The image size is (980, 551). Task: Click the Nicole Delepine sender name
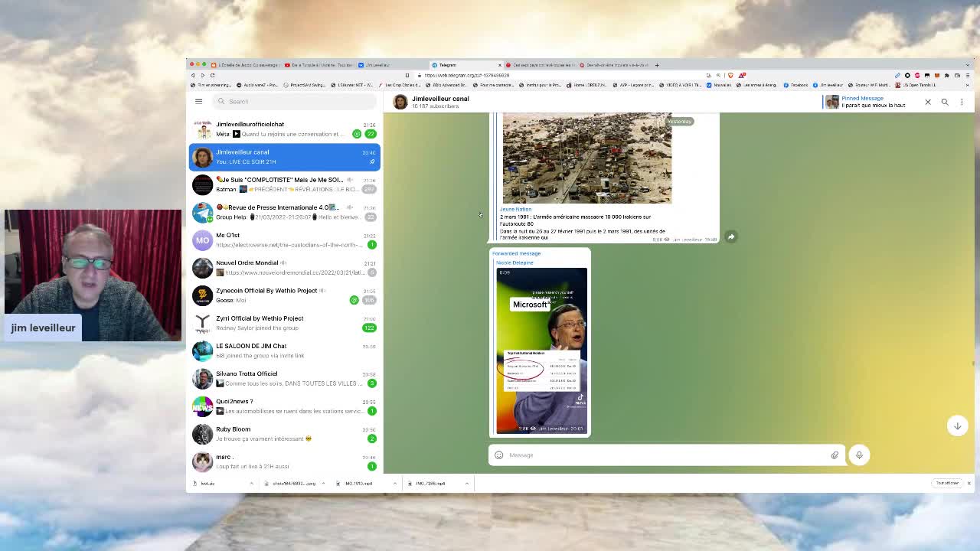click(x=514, y=262)
